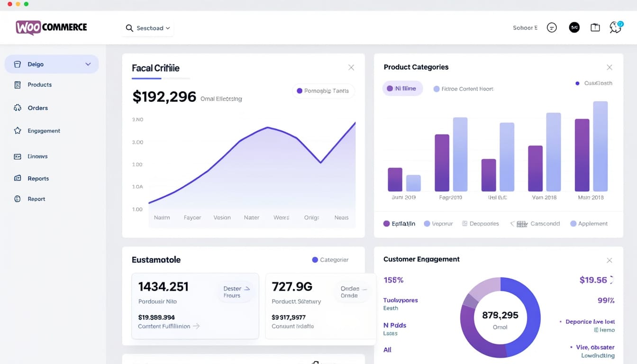Image resolution: width=637 pixels, height=364 pixels.
Task: Toggle the 'Fidroe Content Heort' legend item
Action: click(463, 89)
